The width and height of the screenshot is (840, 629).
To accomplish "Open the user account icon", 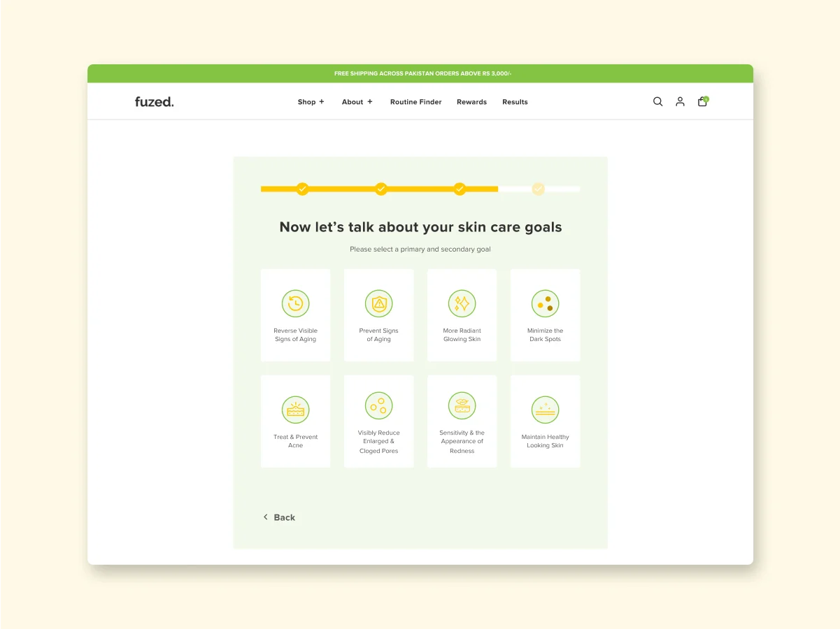I will 680,101.
